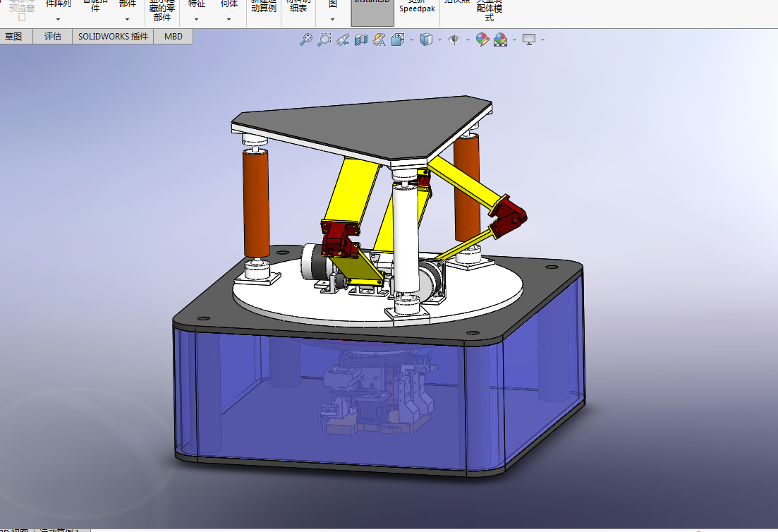778x532 pixels.
Task: Click the Display Style icon
Action: point(426,40)
